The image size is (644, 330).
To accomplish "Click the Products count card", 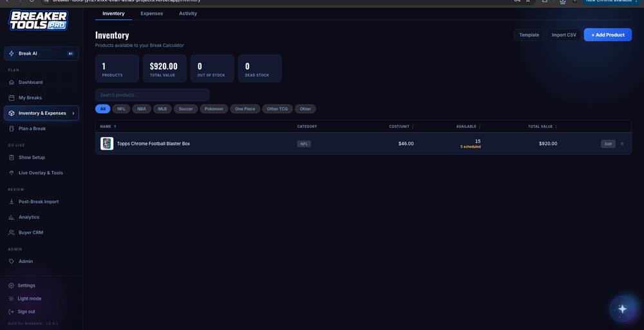I will [117, 68].
